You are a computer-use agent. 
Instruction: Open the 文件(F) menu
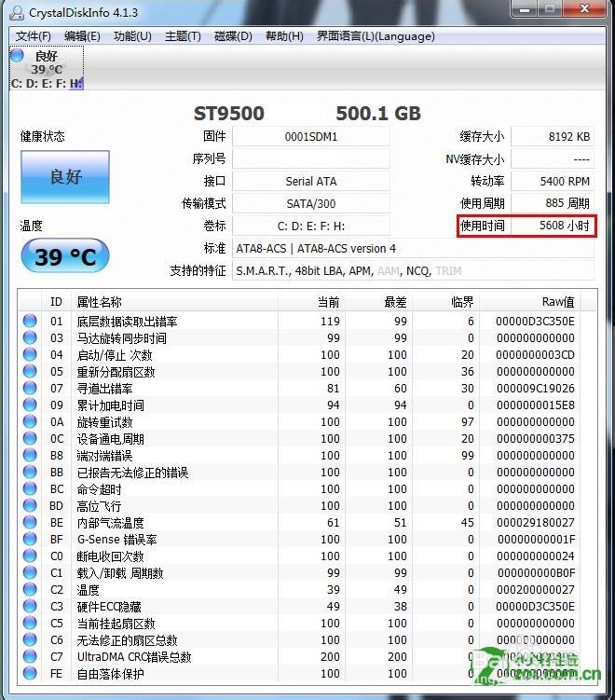pyautogui.click(x=33, y=36)
